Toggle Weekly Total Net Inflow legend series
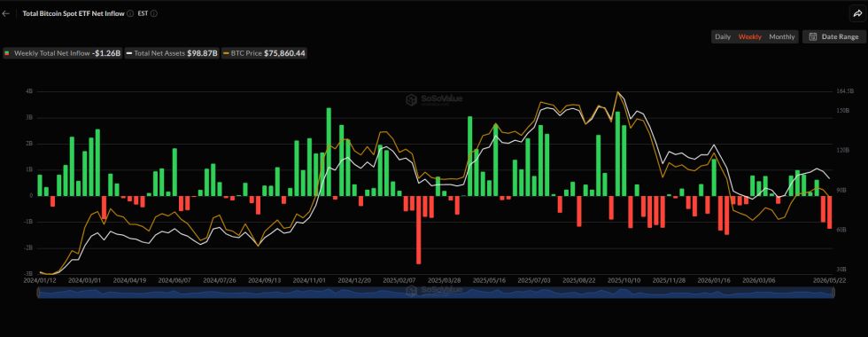Screen dimensions: 868x337 pos(63,53)
